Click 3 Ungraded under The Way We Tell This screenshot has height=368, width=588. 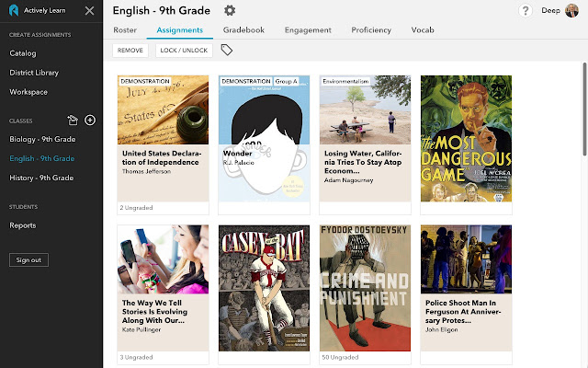point(136,357)
